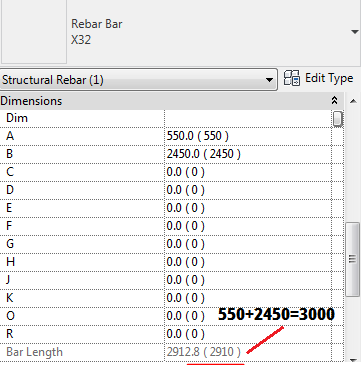Click the Bar Length parameter label

point(34,352)
